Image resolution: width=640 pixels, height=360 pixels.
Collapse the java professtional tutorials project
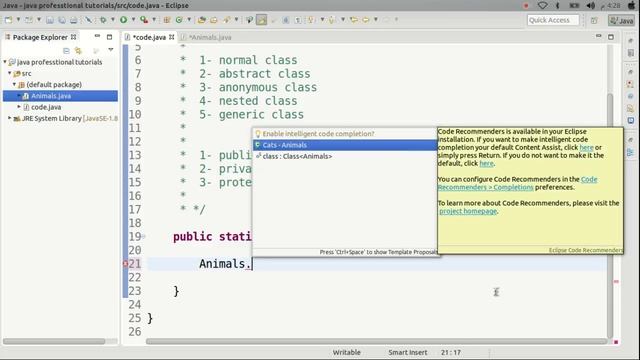[5, 62]
